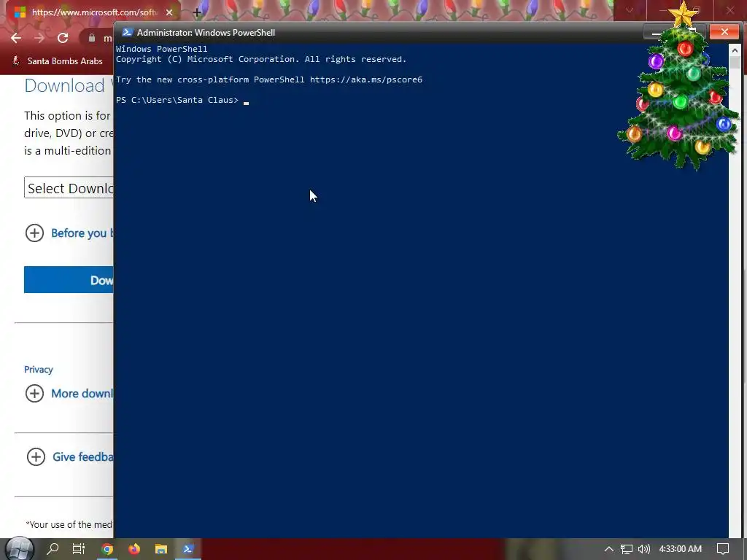Open the Santa Bombs Arabs bookmark
747x560 pixels.
click(x=58, y=61)
